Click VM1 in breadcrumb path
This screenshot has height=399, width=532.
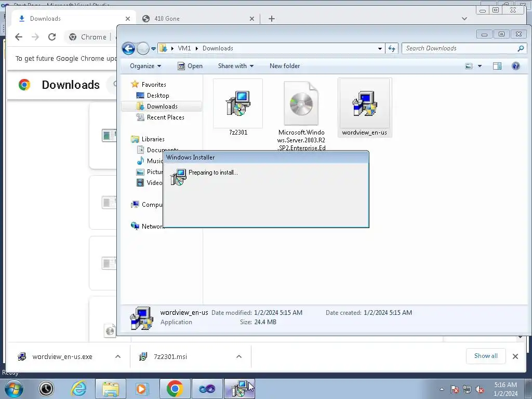[x=184, y=48]
